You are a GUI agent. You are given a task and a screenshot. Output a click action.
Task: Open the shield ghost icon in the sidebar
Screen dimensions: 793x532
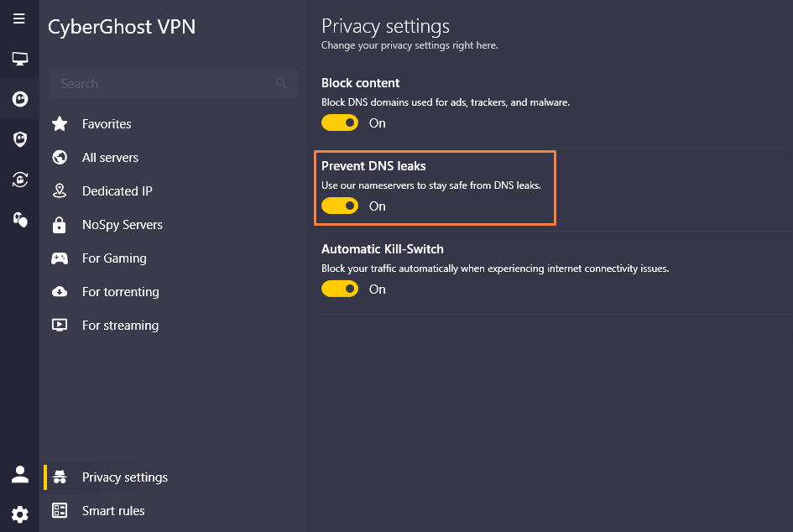(x=19, y=138)
